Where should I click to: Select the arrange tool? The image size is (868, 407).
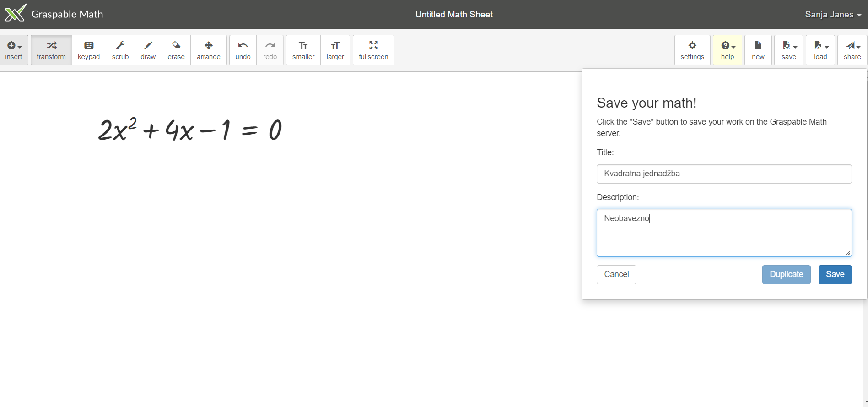click(209, 50)
